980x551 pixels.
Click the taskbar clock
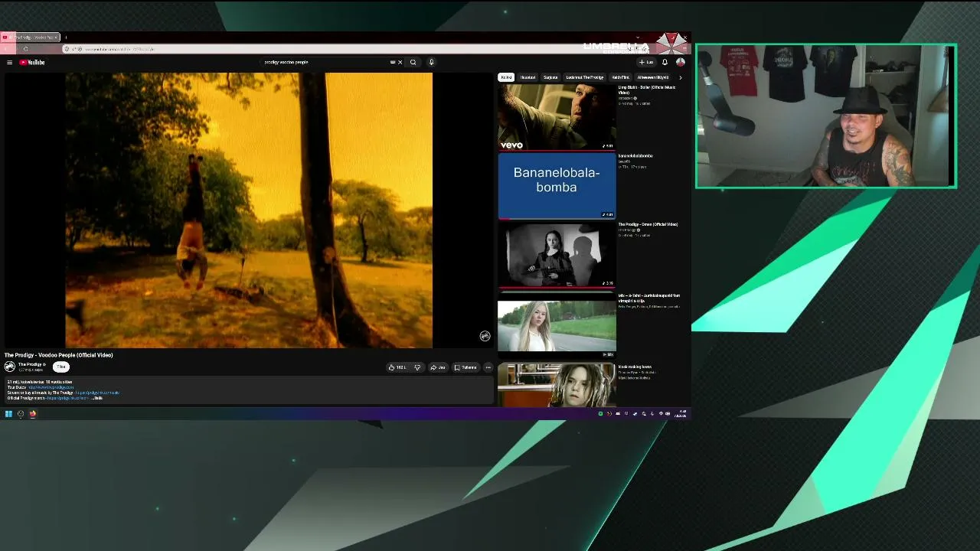tap(681, 414)
